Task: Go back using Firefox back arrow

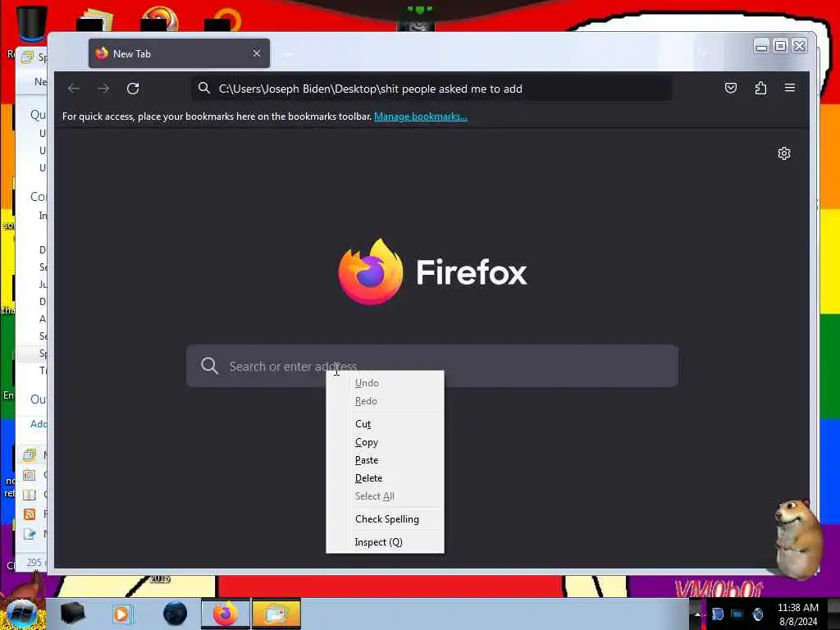Action: click(x=74, y=89)
